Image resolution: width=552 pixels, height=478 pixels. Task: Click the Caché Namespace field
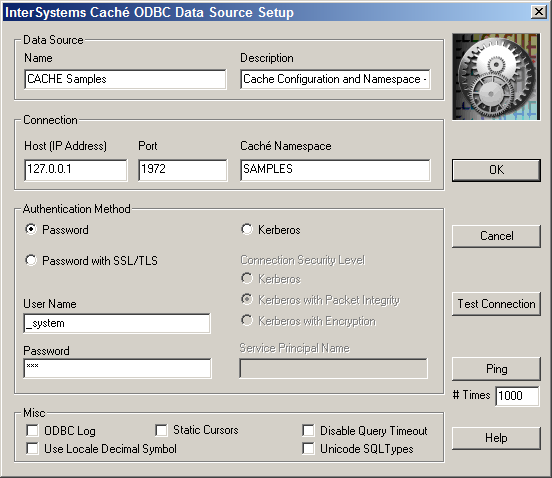pos(335,170)
